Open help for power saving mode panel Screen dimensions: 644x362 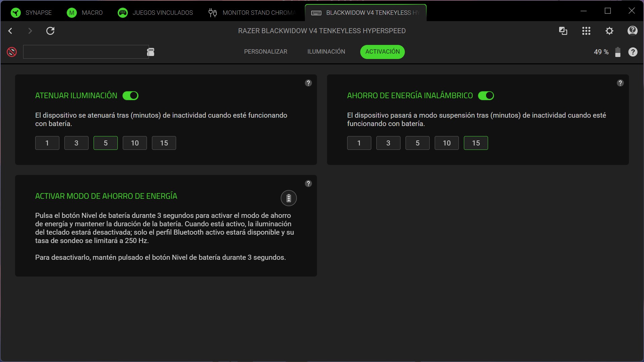(x=308, y=184)
